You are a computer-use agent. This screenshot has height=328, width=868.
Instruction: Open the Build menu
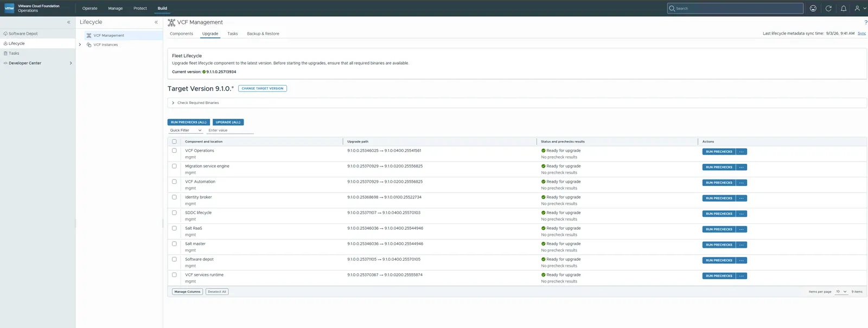point(162,8)
